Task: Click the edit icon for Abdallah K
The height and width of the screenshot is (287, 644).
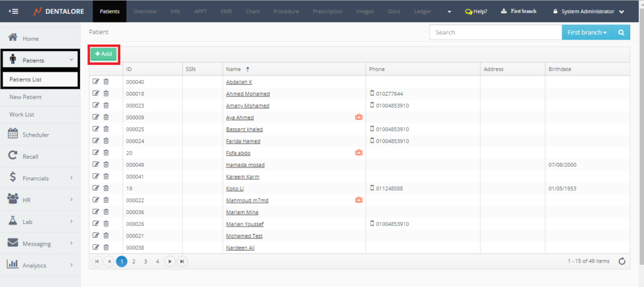Action: pyautogui.click(x=96, y=82)
